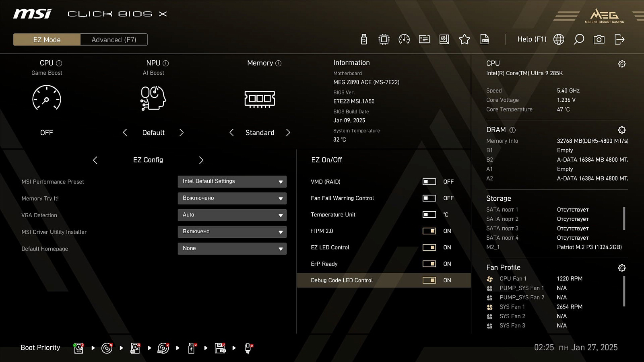Open the Favorites star icon
The image size is (644, 362).
pos(464,39)
